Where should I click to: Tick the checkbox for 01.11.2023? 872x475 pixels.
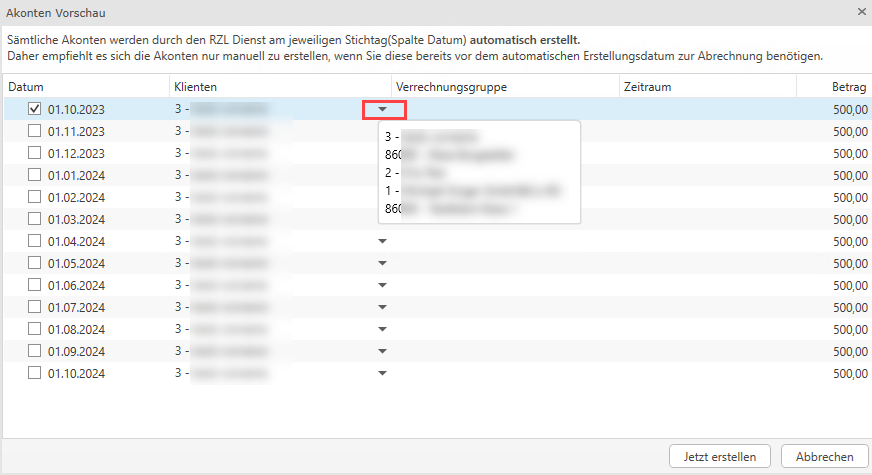[35, 131]
